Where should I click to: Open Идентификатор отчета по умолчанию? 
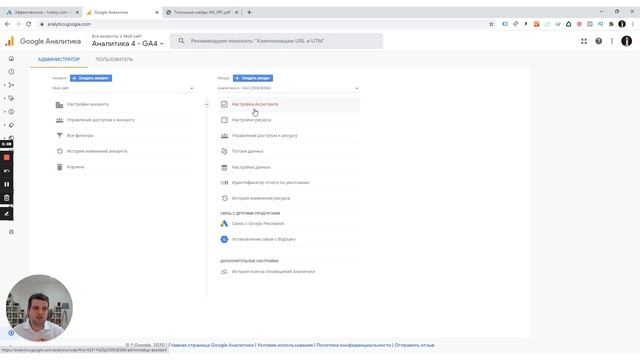(271, 182)
